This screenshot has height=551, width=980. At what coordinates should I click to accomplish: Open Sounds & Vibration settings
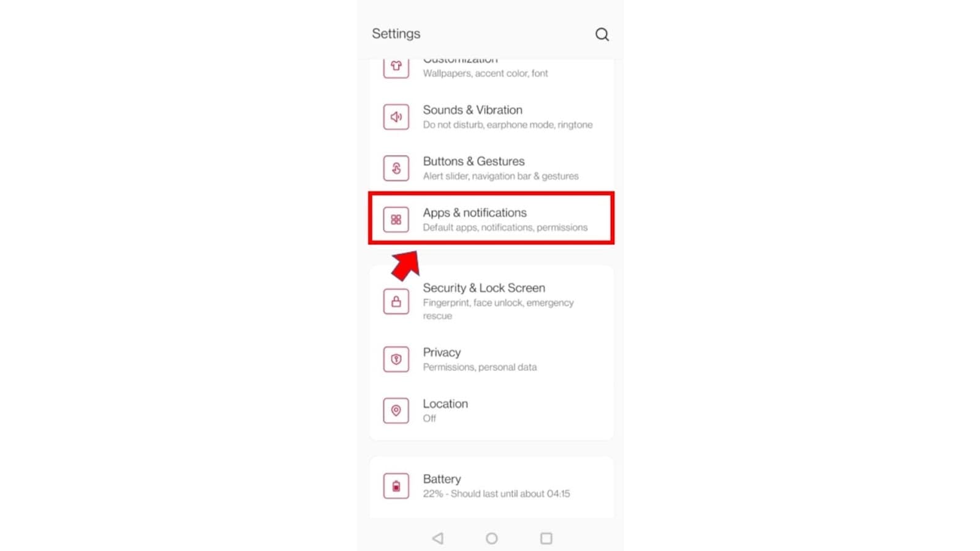491,117
